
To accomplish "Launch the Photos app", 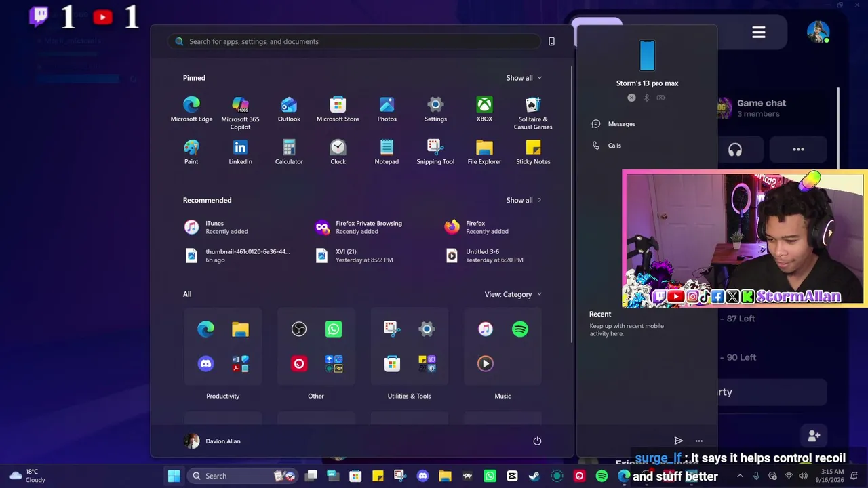I will click(x=387, y=110).
